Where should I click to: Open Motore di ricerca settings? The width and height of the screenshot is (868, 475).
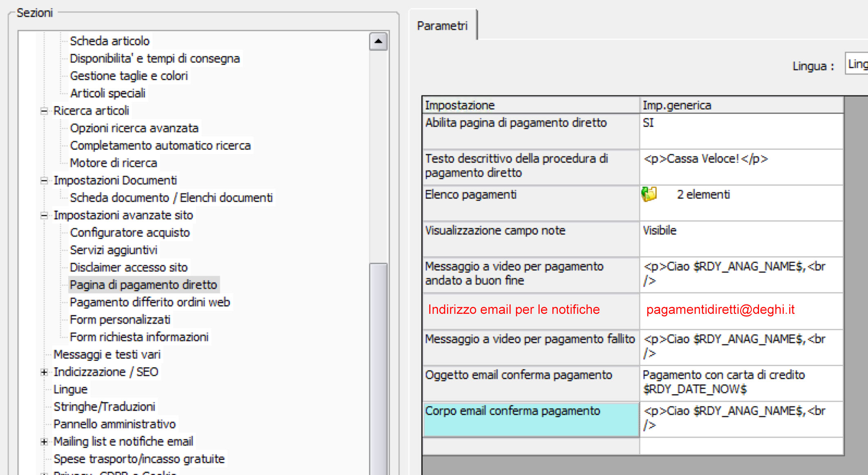pyautogui.click(x=114, y=163)
